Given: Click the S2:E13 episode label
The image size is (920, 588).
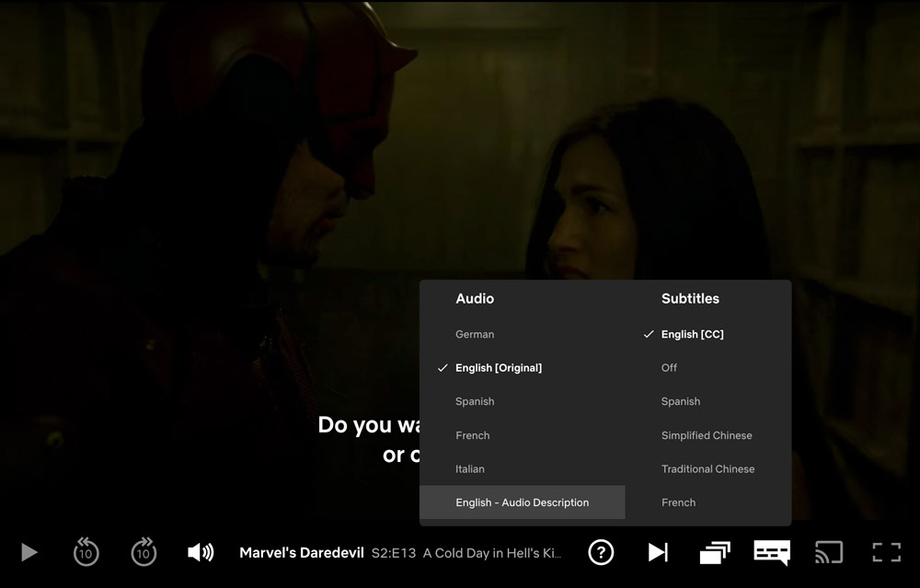Looking at the screenshot, I should [x=394, y=553].
